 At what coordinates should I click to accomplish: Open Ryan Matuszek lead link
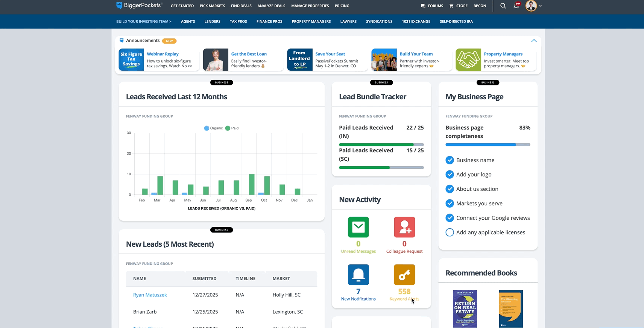150,295
